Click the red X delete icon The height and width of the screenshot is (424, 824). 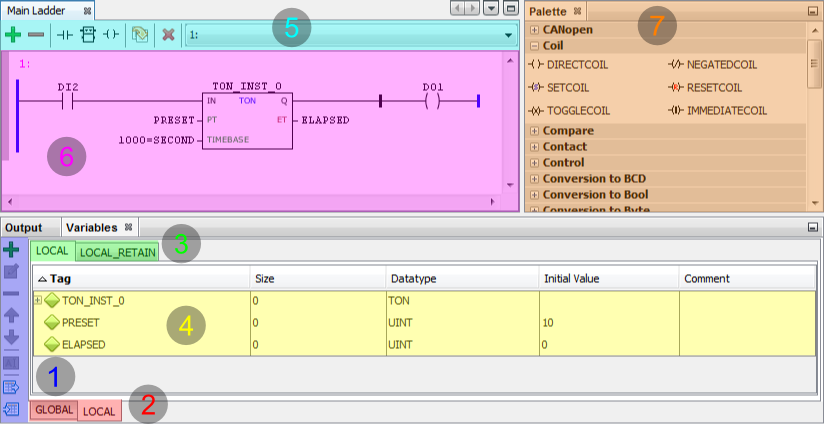click(x=168, y=34)
